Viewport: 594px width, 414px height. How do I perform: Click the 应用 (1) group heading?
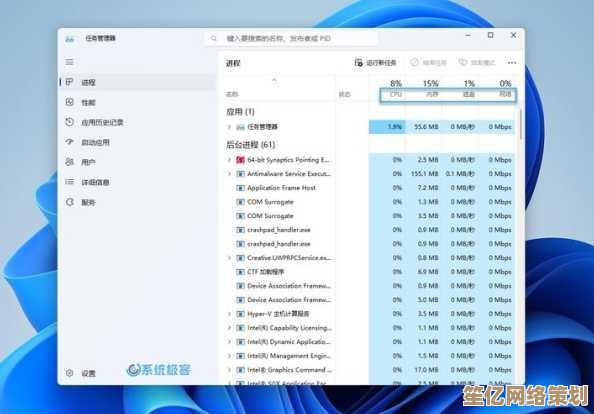240,112
